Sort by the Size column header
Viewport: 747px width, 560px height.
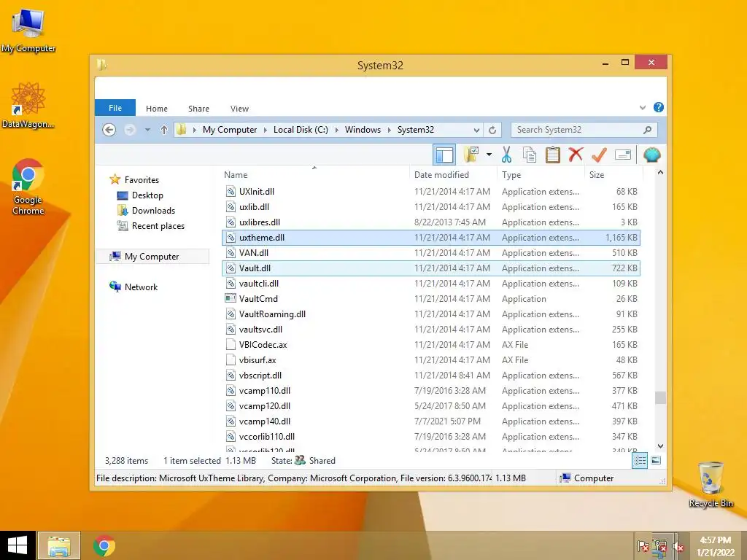(614, 175)
